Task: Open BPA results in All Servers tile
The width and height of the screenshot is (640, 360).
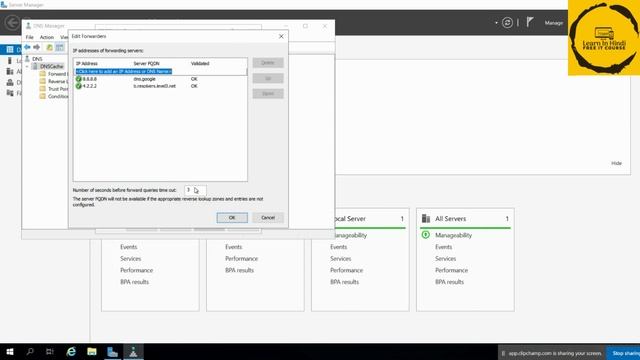Action: [449, 282]
